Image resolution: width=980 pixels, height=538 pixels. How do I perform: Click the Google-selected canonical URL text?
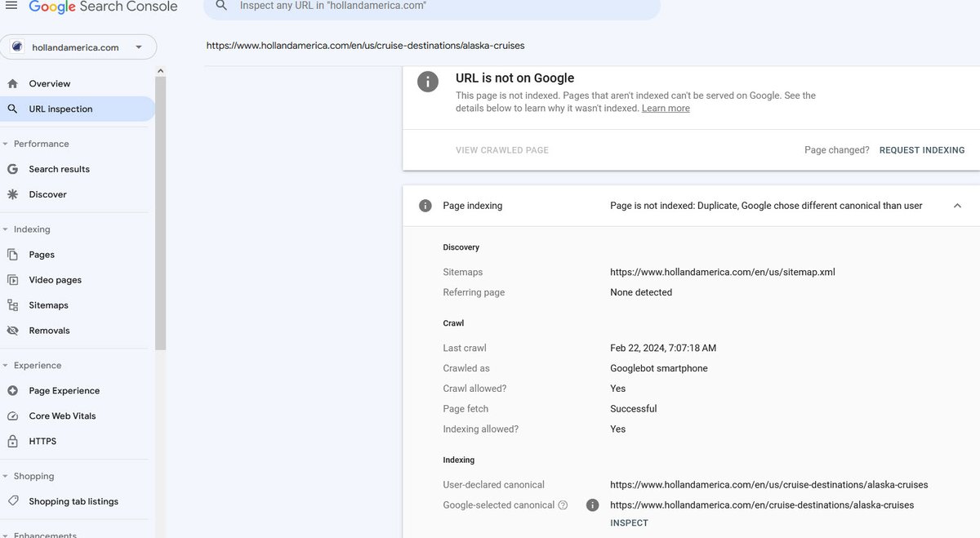[762, 505]
